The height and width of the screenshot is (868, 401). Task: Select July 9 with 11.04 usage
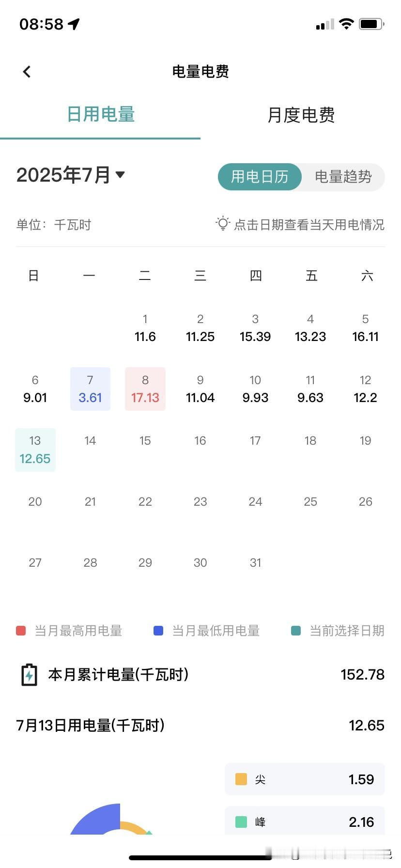(x=200, y=389)
